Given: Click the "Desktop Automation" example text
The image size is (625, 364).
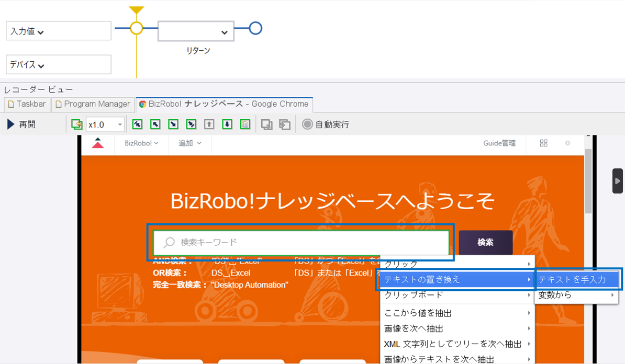Looking at the screenshot, I should tap(250, 285).
